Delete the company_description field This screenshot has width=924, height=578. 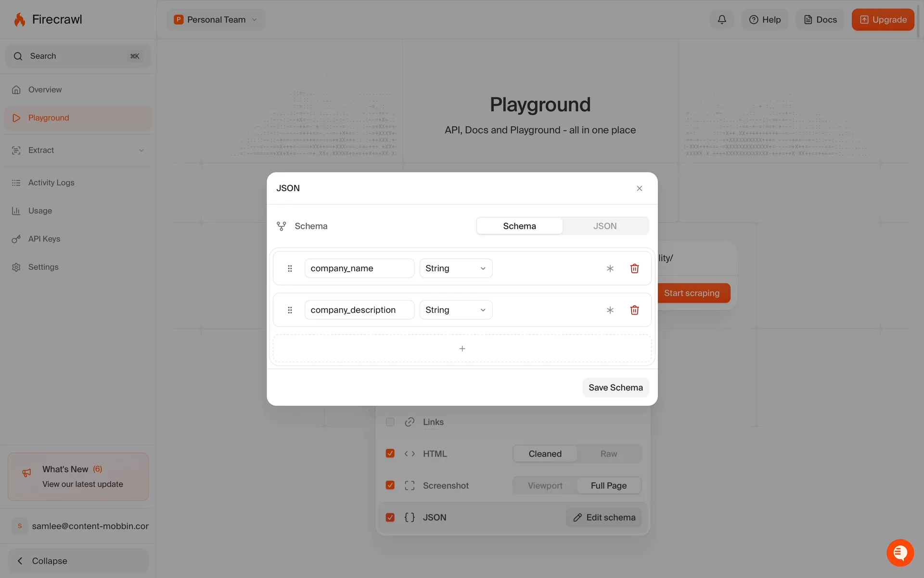[x=634, y=310]
